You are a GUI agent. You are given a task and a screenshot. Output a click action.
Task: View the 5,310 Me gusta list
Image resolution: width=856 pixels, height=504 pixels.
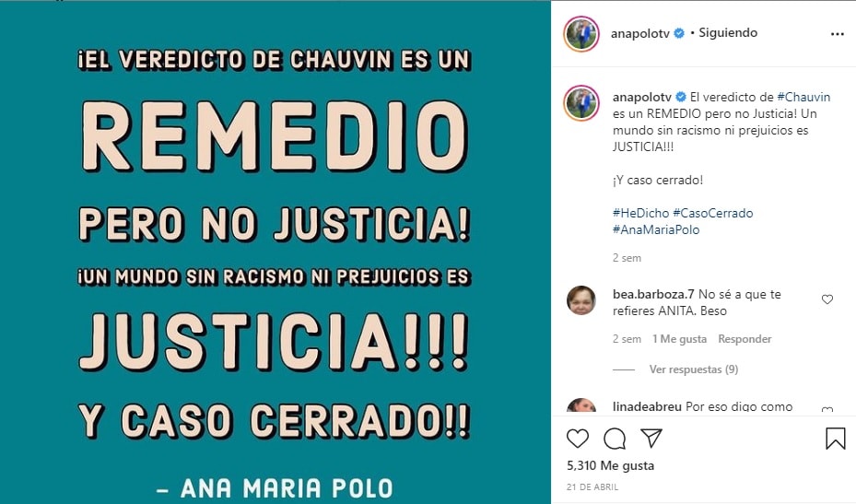pyautogui.click(x=610, y=466)
